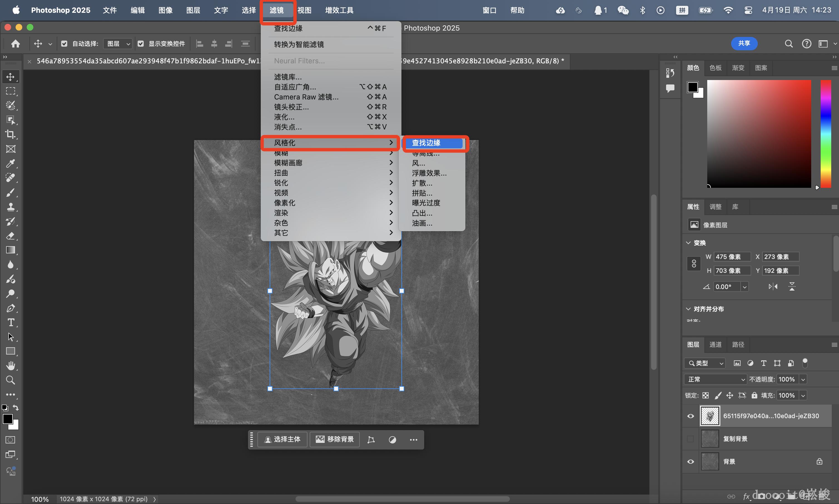Viewport: 839px width, 504px height.
Task: Select the Crop tool
Action: click(11, 134)
